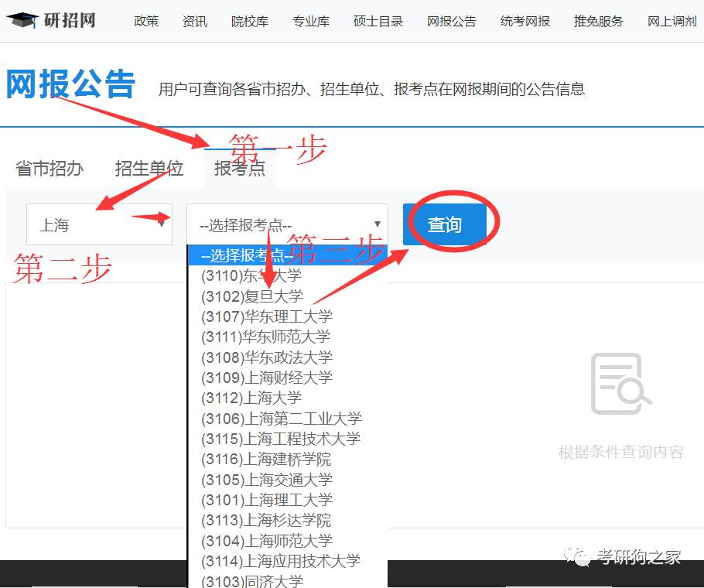Select (3101)上海理工大学 option
This screenshot has height=588, width=704.
coord(287,500)
